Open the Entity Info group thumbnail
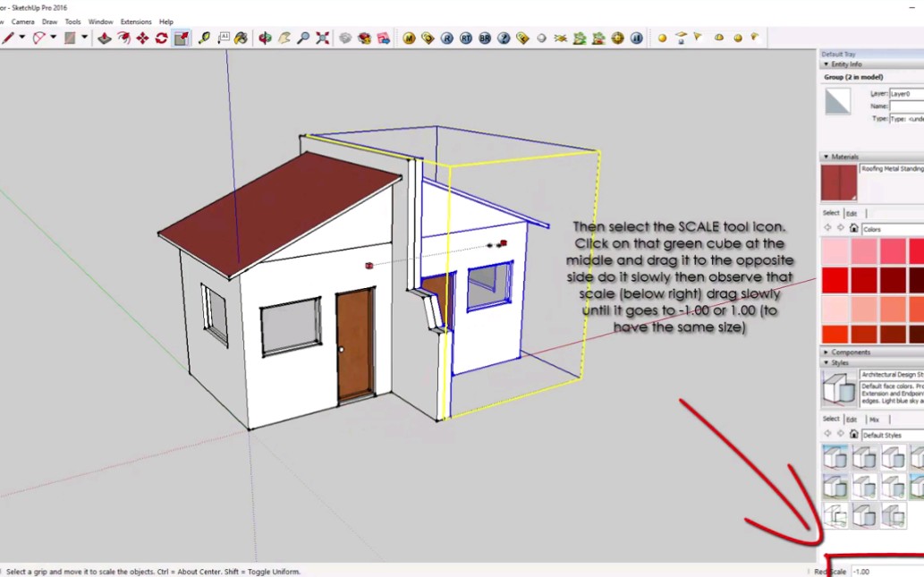The width and height of the screenshot is (924, 577). [836, 100]
